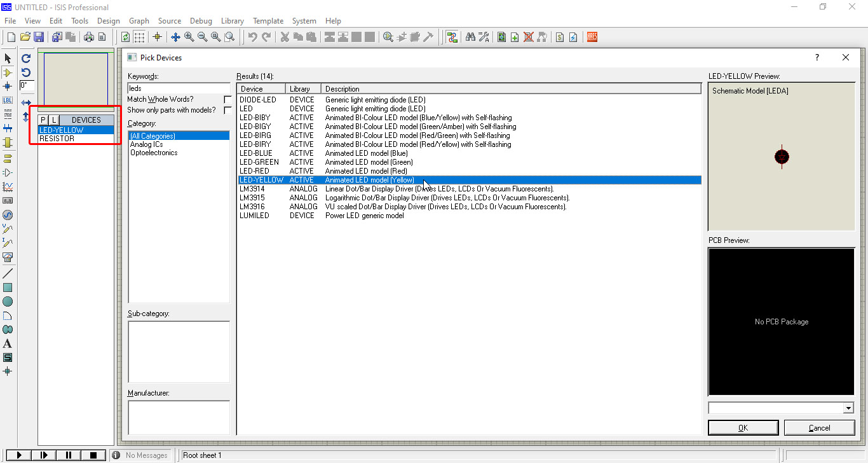Open search and tag binoculars icon
The width and height of the screenshot is (868, 463).
[x=470, y=38]
